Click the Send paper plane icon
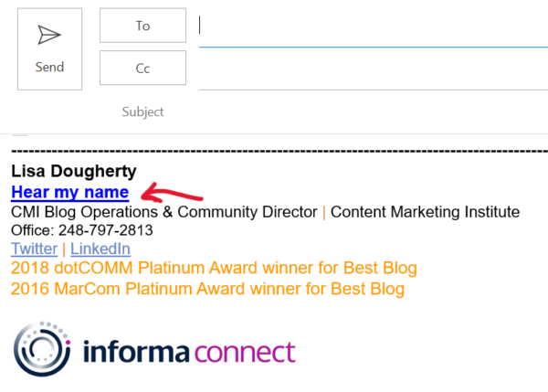The image size is (548, 392). [49, 35]
